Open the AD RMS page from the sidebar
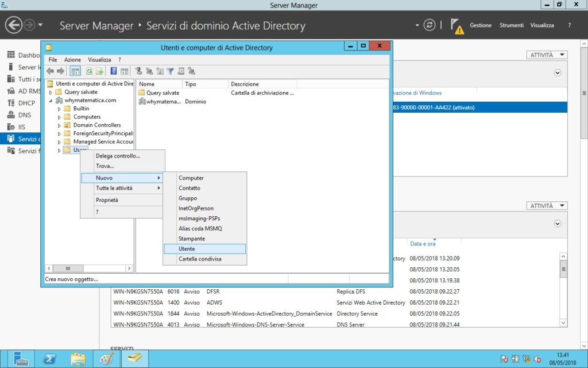 pos(24,91)
